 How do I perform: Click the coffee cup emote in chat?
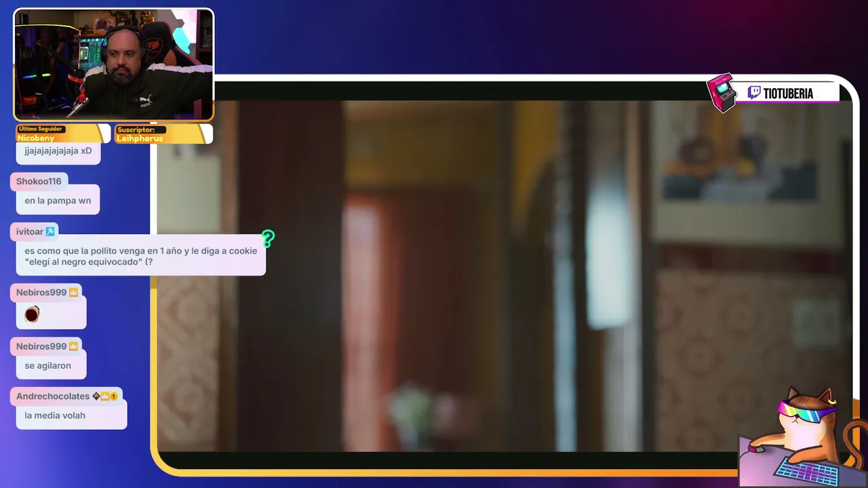click(x=32, y=314)
